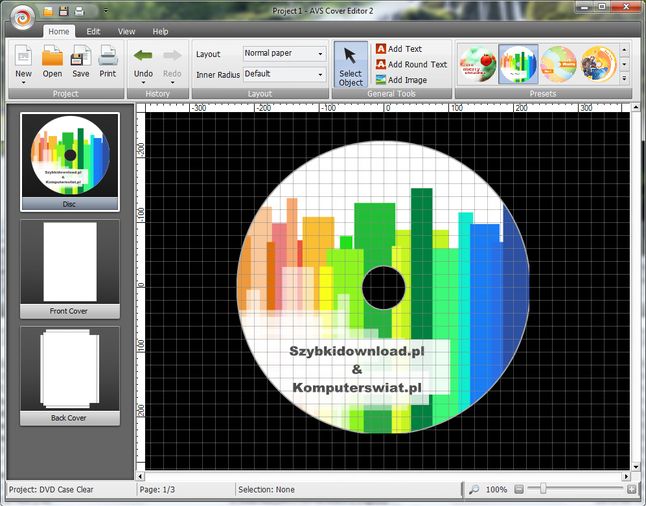646x506 pixels.
Task: Click horizontal scrollbar right arrow
Action: point(626,476)
